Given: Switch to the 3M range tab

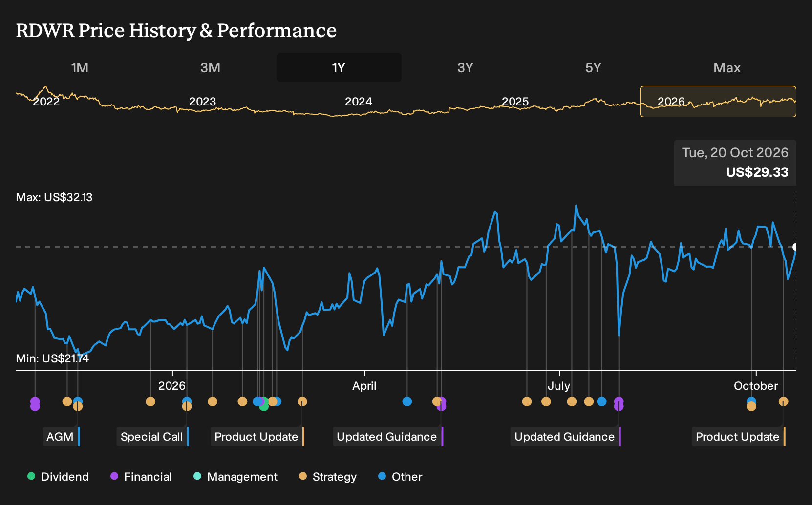Looking at the screenshot, I should pos(210,67).
